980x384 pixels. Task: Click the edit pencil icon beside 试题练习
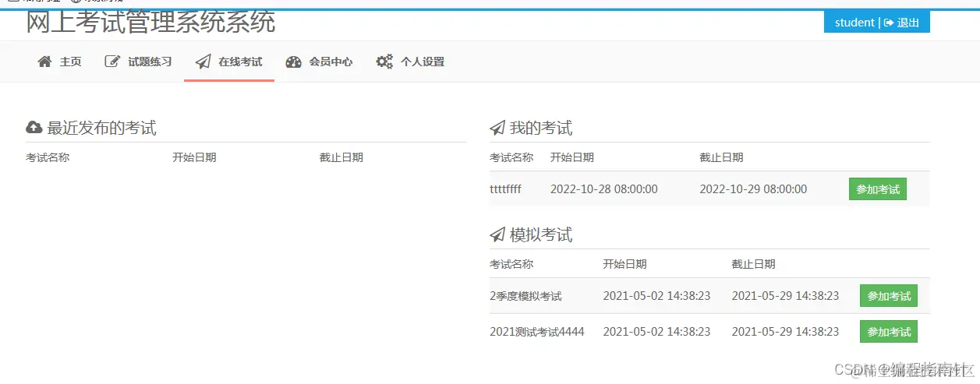click(112, 62)
